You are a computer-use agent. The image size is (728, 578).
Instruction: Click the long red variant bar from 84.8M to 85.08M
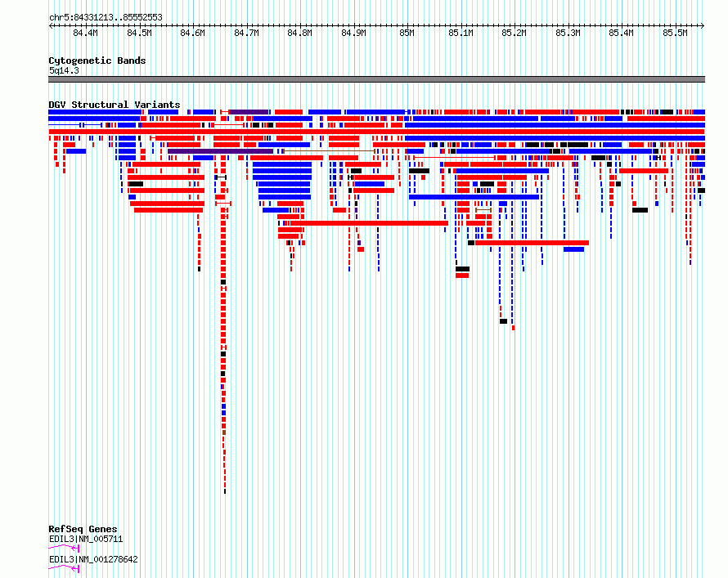[369, 223]
